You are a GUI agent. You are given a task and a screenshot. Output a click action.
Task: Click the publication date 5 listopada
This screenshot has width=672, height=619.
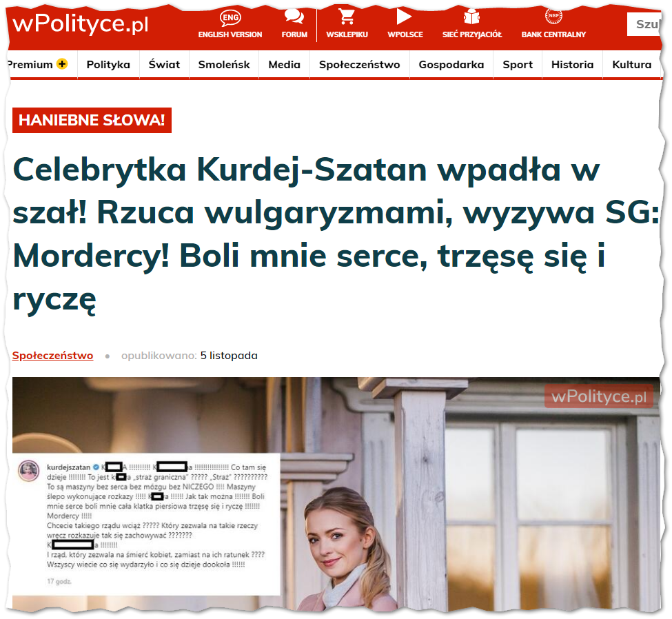(229, 356)
